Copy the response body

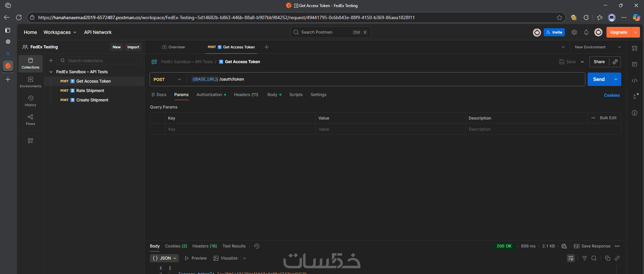point(608,258)
